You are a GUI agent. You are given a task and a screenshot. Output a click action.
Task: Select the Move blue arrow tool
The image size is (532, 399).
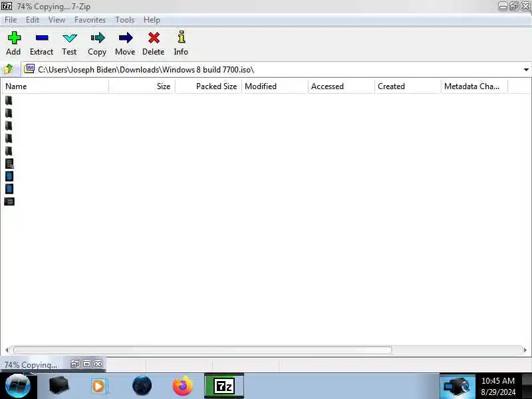[x=126, y=38]
